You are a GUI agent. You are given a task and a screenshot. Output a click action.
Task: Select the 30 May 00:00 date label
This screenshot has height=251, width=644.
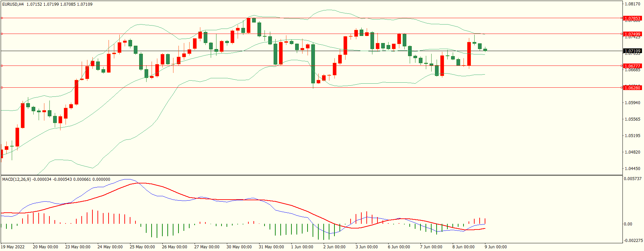click(239, 247)
